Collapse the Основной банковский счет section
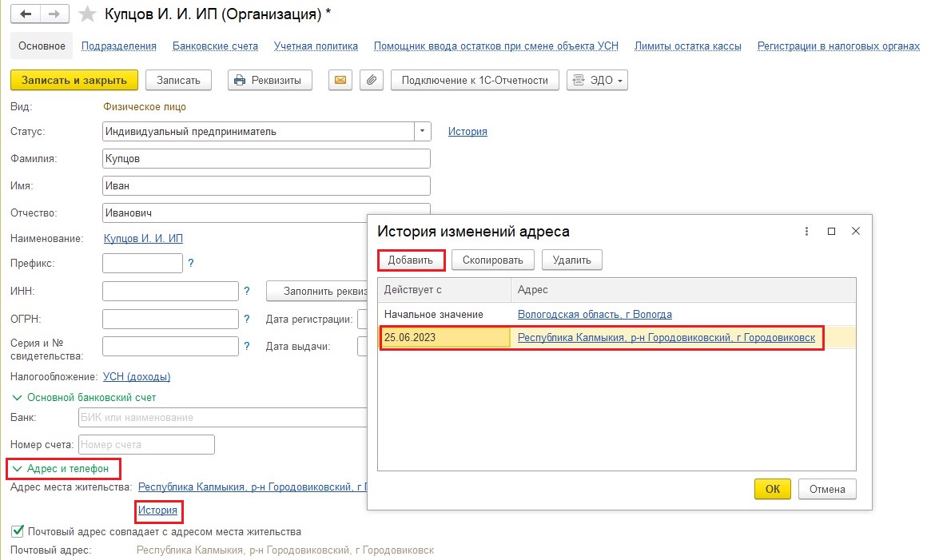Image resolution: width=927 pixels, height=560 pixels. [x=83, y=398]
